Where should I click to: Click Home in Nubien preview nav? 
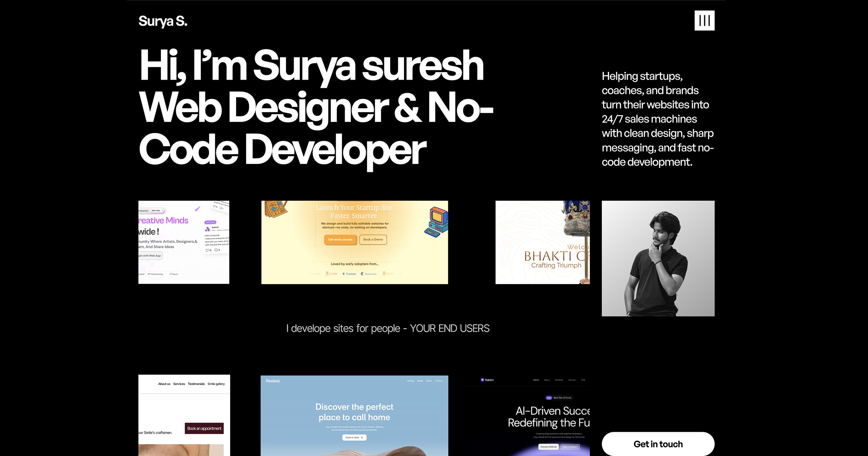pyautogui.click(x=536, y=380)
